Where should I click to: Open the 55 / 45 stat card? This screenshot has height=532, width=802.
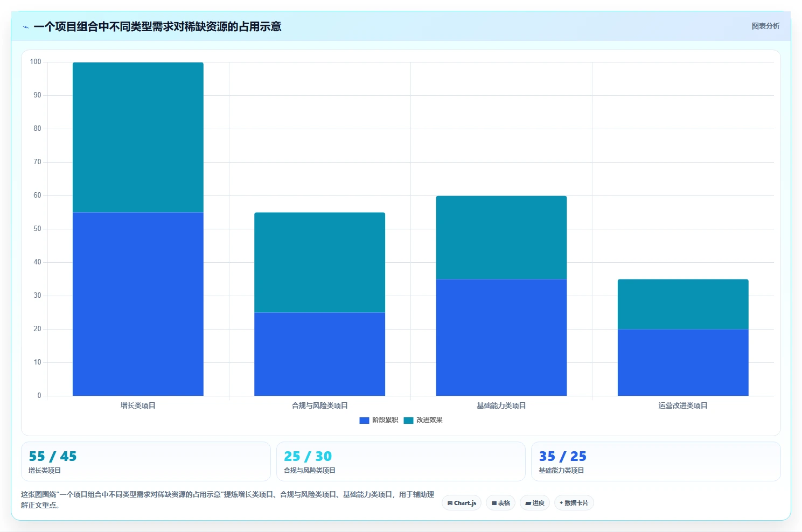click(x=146, y=461)
